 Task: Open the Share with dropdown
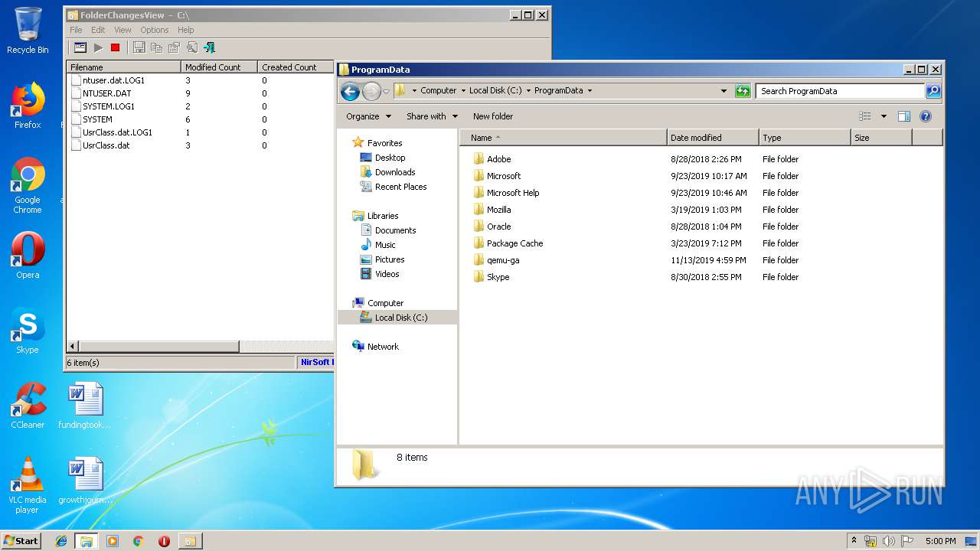(x=432, y=116)
